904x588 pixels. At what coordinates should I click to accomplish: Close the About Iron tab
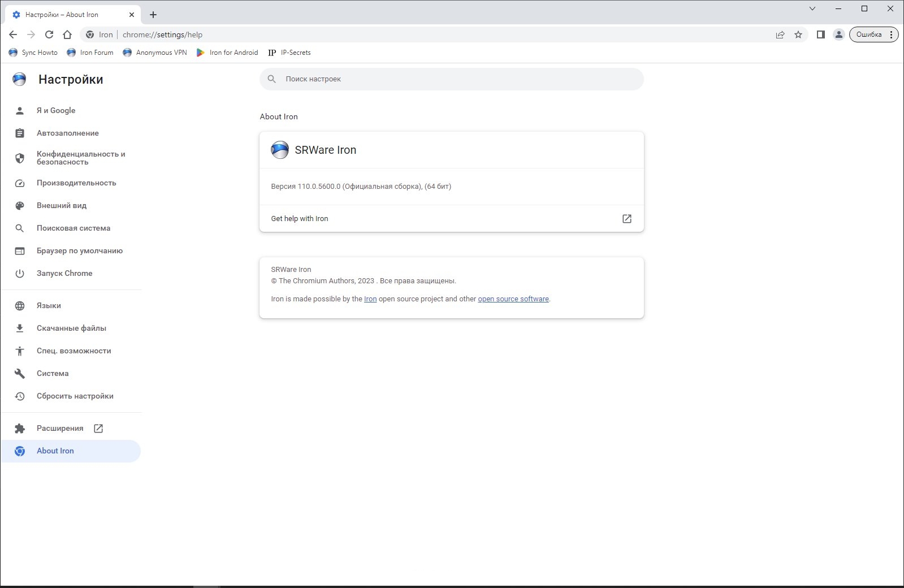(x=131, y=15)
